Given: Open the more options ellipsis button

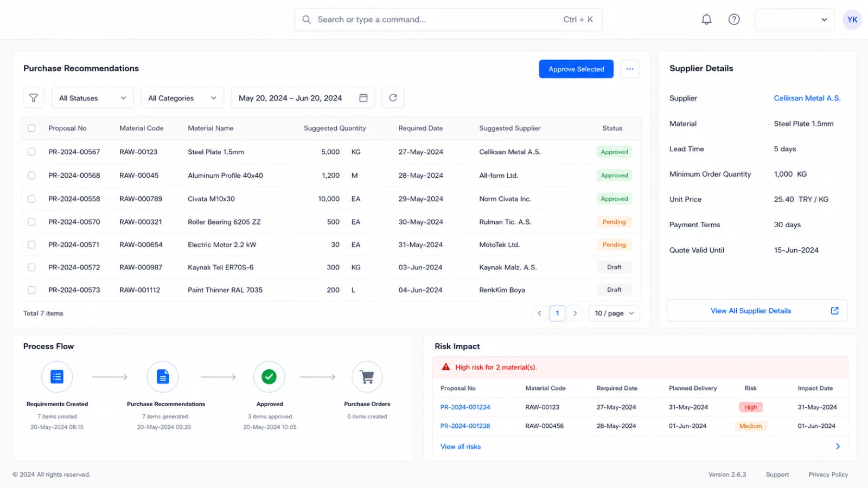Looking at the screenshot, I should point(630,69).
